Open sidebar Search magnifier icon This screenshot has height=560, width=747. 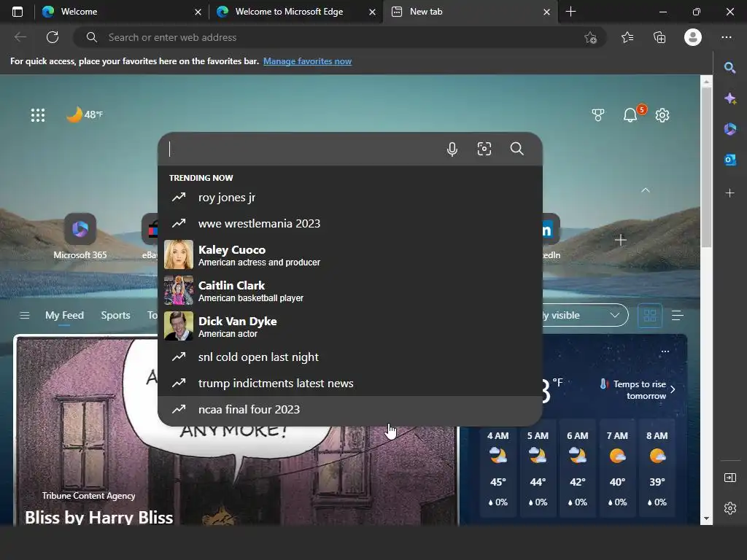click(x=729, y=68)
